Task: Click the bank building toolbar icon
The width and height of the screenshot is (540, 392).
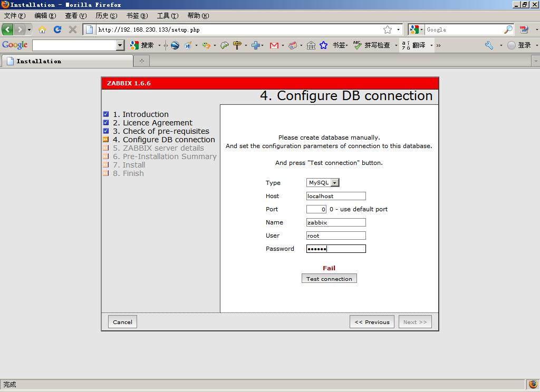Action: (311, 45)
